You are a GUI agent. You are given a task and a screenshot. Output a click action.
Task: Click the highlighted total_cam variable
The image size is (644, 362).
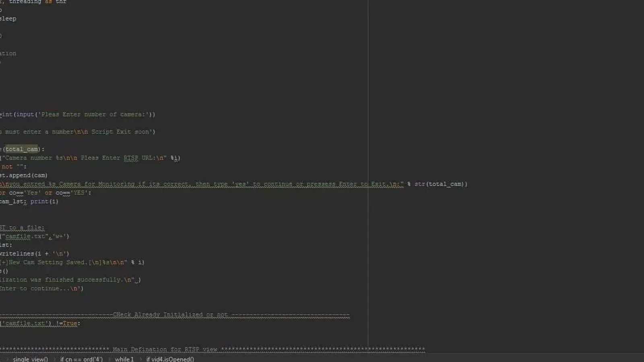coord(22,149)
